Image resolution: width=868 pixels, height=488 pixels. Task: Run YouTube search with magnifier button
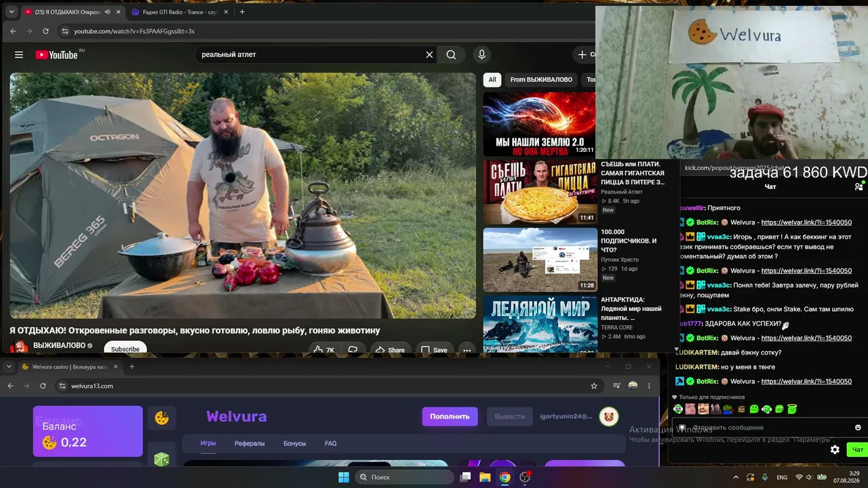point(451,55)
